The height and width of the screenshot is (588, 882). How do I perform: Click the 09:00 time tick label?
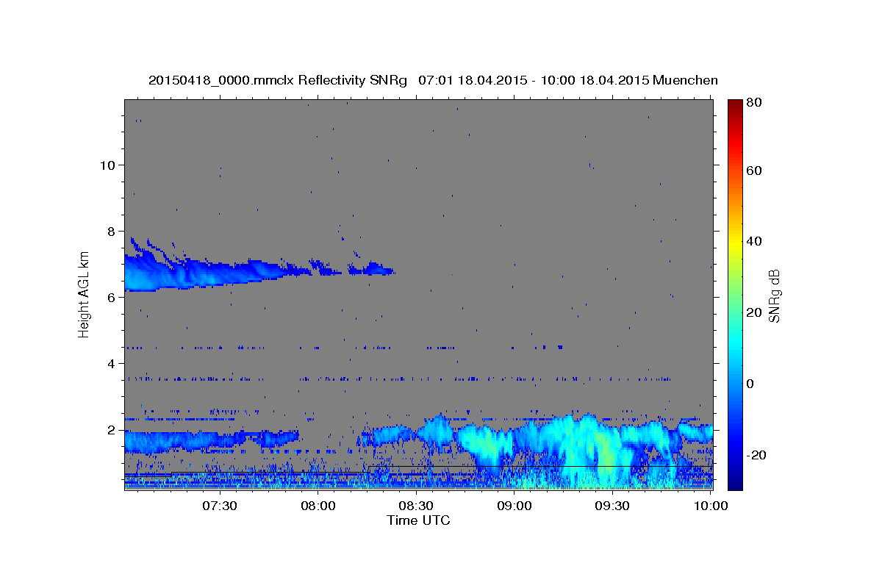click(514, 506)
